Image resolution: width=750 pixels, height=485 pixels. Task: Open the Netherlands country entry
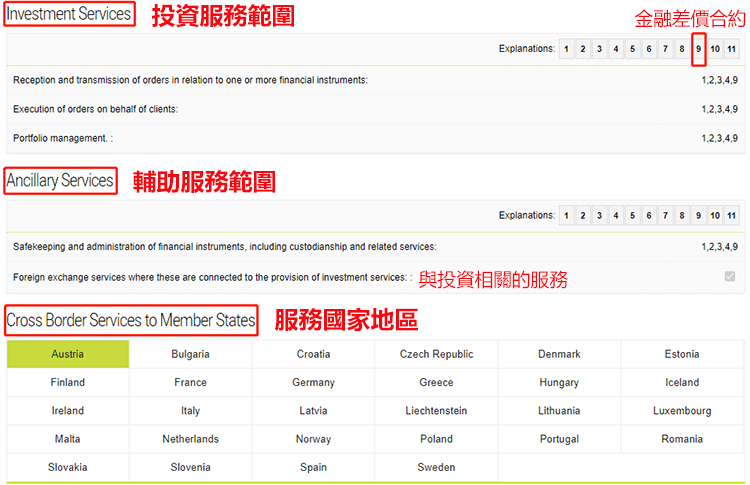(190, 439)
